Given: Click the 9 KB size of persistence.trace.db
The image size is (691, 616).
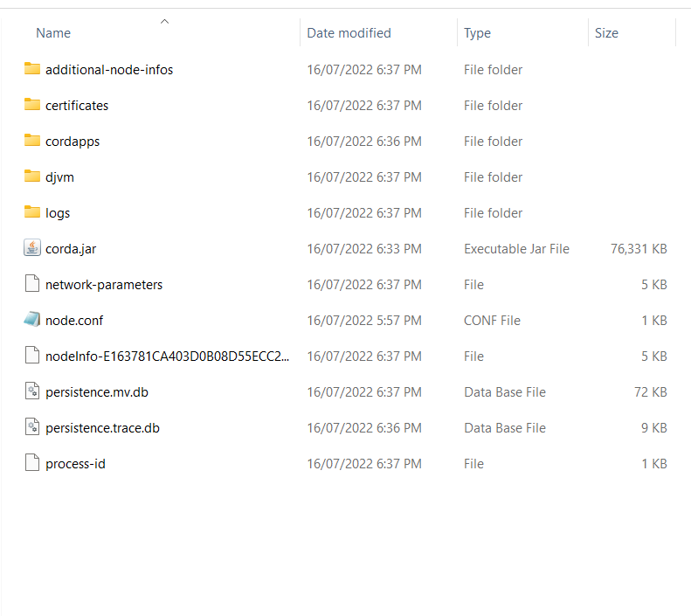Looking at the screenshot, I should (x=654, y=428).
